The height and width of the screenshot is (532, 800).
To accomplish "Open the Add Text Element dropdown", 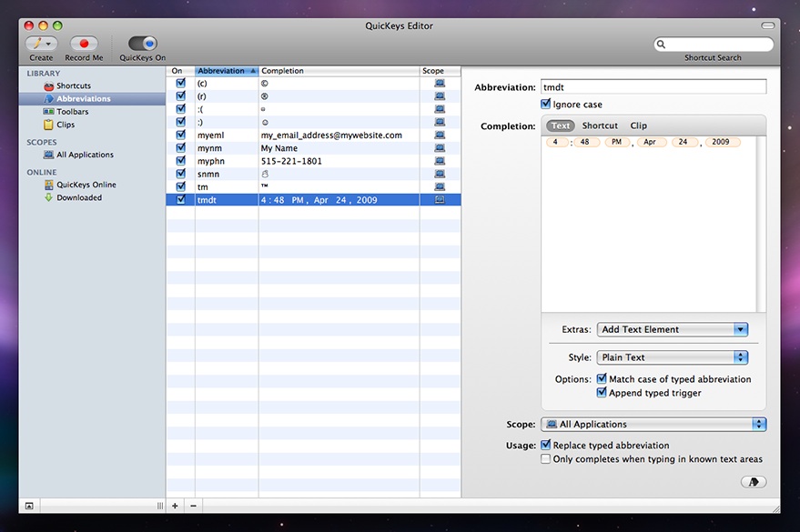I will click(672, 330).
